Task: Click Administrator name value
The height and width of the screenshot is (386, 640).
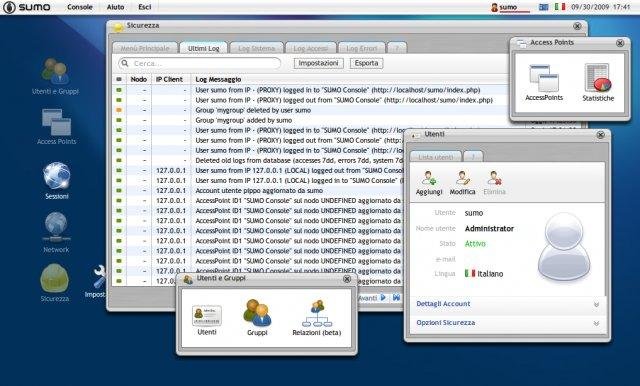Action: pyautogui.click(x=489, y=228)
